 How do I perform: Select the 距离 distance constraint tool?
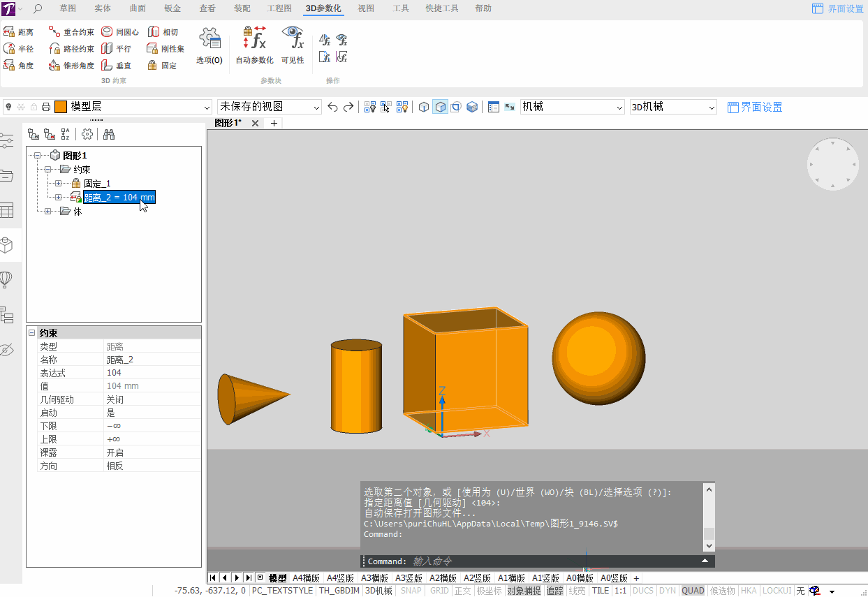[18, 32]
